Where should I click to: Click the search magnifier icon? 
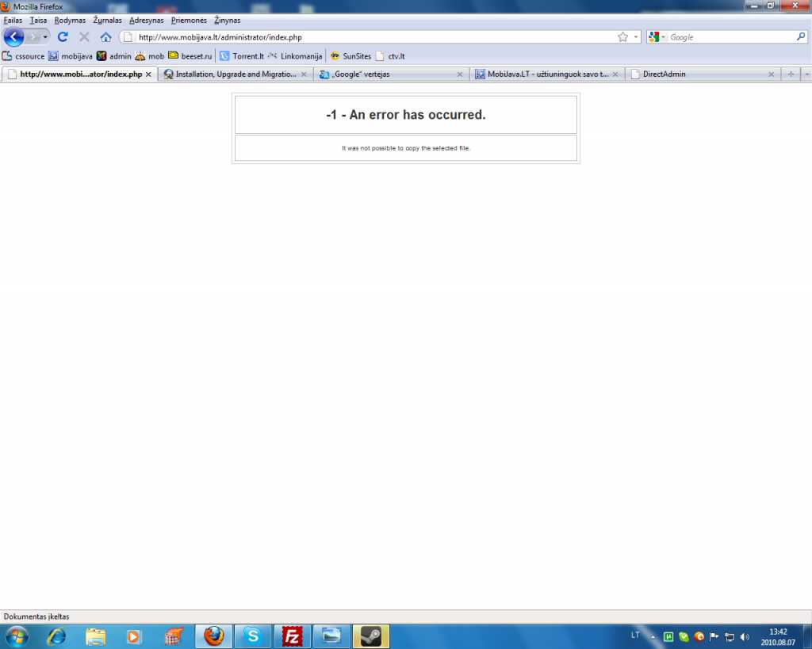801,36
